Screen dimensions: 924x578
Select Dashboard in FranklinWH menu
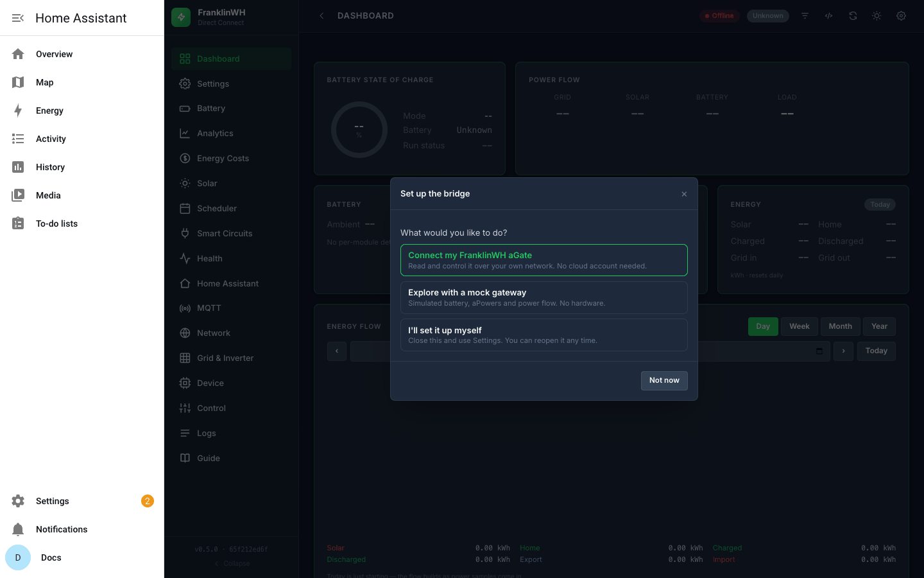pyautogui.click(x=232, y=58)
